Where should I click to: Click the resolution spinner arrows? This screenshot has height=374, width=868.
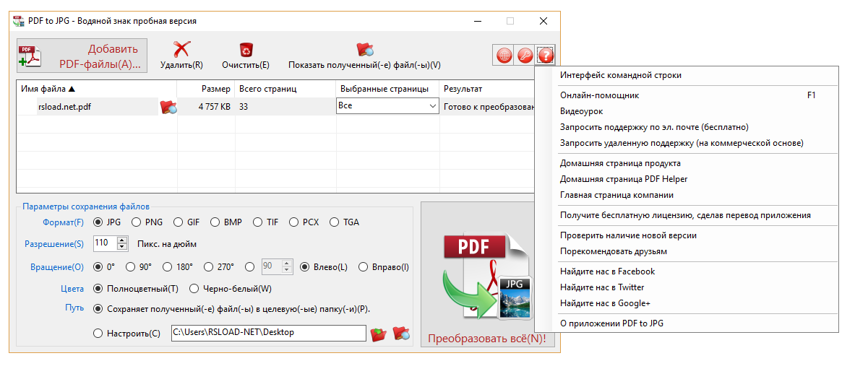coord(122,243)
